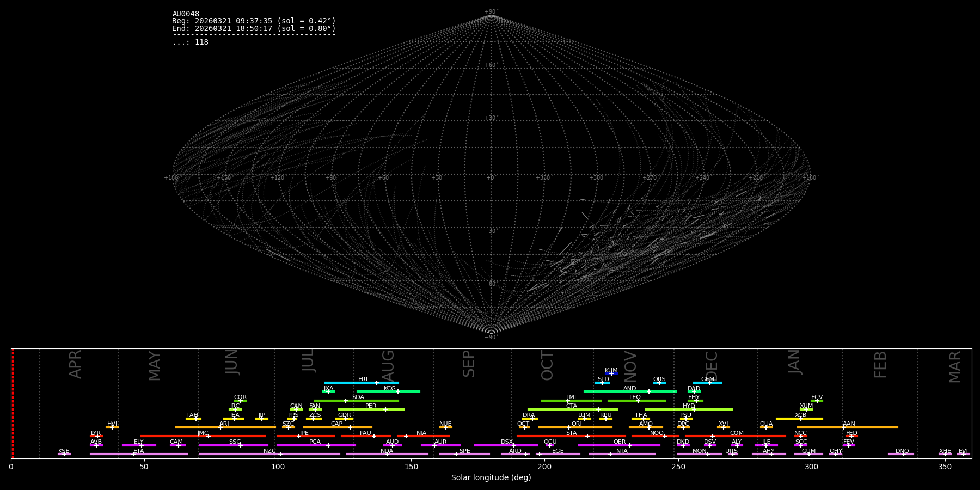Click the HYD shower label
This screenshot has height=490, width=980.
point(689,406)
